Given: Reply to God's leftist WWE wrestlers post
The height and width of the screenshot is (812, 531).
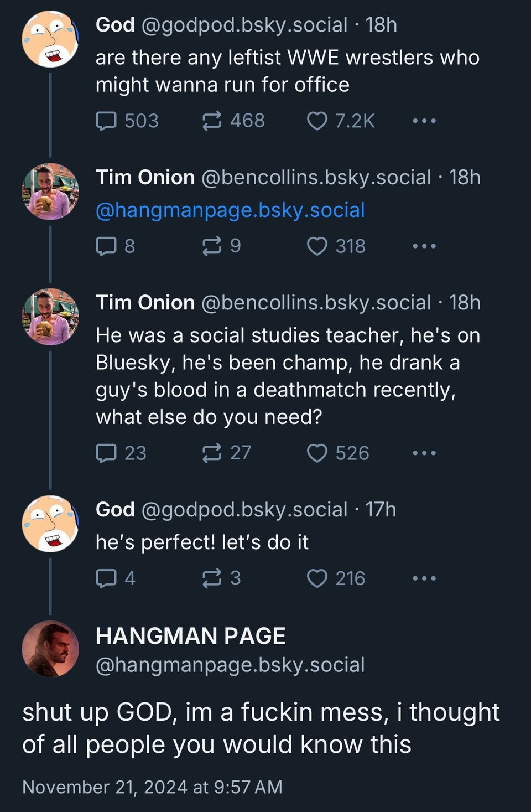Looking at the screenshot, I should 106,121.
